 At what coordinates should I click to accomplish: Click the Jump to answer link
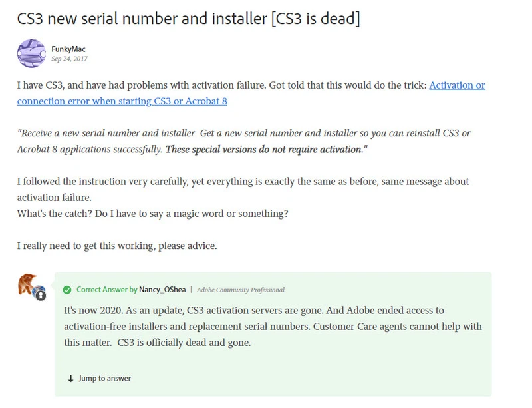pyautogui.click(x=104, y=378)
